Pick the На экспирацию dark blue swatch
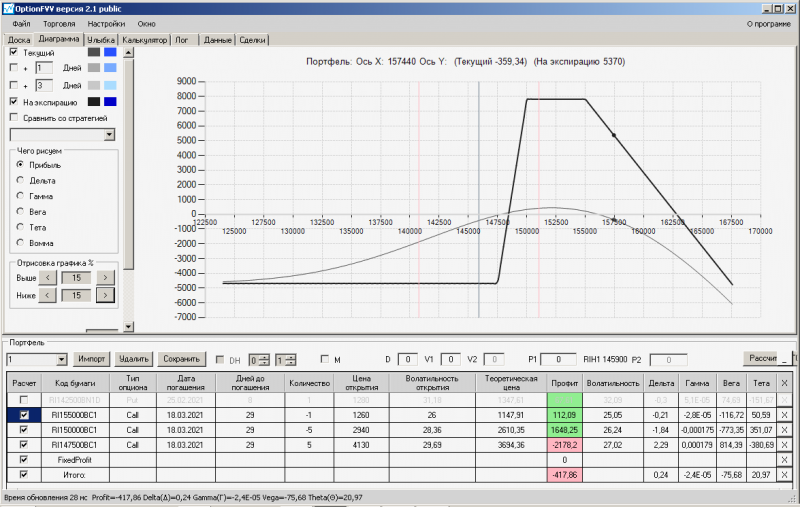 click(110, 102)
